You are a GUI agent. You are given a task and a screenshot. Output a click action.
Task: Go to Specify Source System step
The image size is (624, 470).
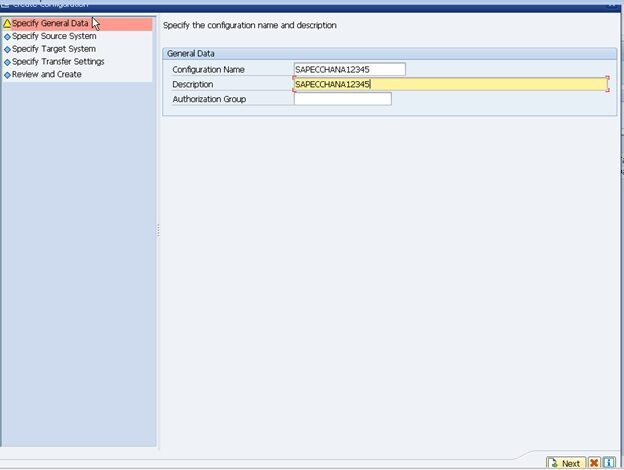[x=54, y=36]
